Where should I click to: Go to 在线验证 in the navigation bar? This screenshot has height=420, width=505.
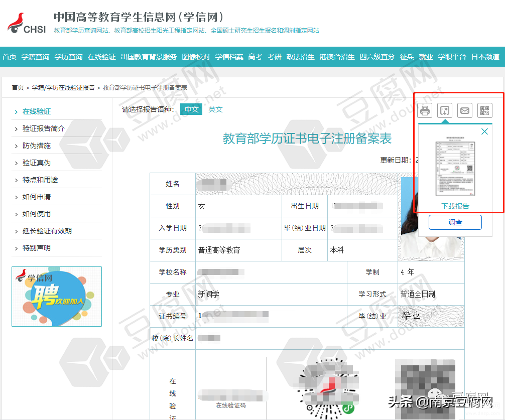tap(102, 57)
